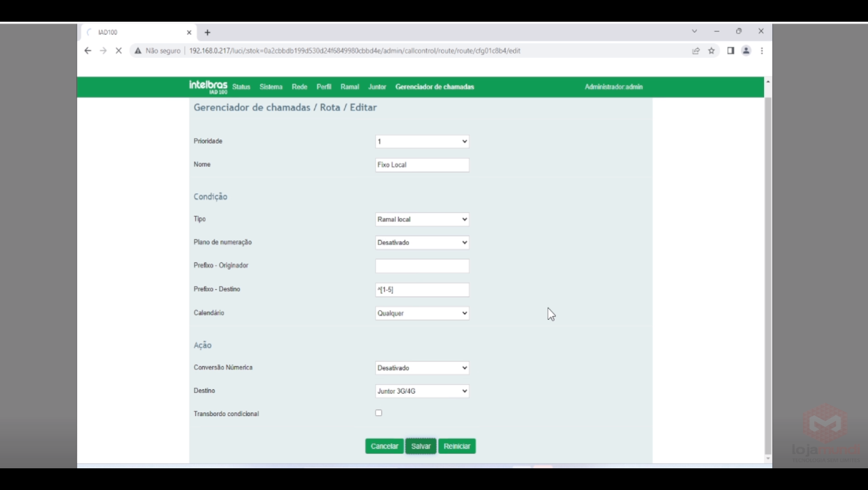Click the Prefixo - Destino field
Image resolution: width=868 pixels, height=490 pixels.
tap(422, 290)
